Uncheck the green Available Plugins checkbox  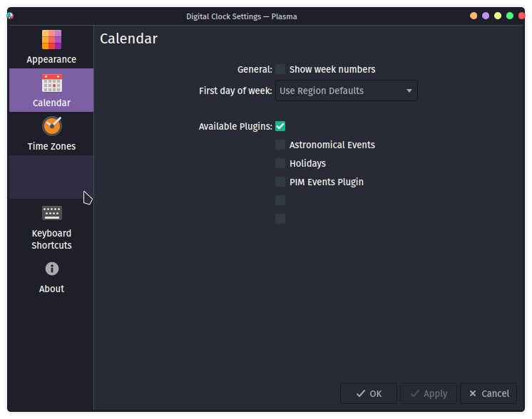pos(280,126)
